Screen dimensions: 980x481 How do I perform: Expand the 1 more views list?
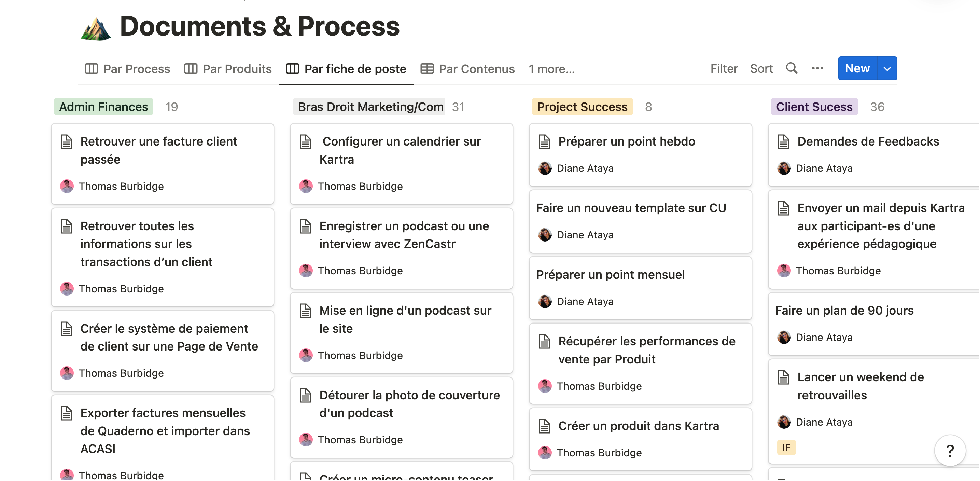point(551,69)
